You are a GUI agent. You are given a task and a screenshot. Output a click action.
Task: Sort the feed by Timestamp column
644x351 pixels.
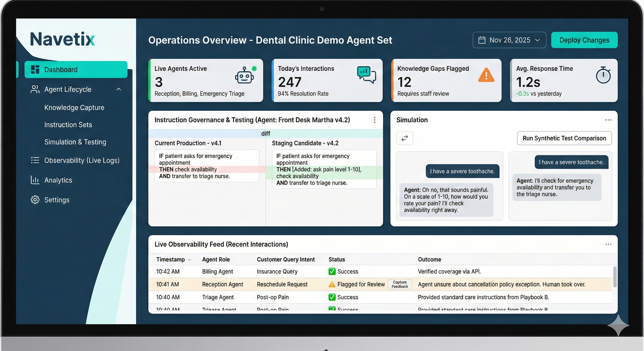click(x=174, y=259)
